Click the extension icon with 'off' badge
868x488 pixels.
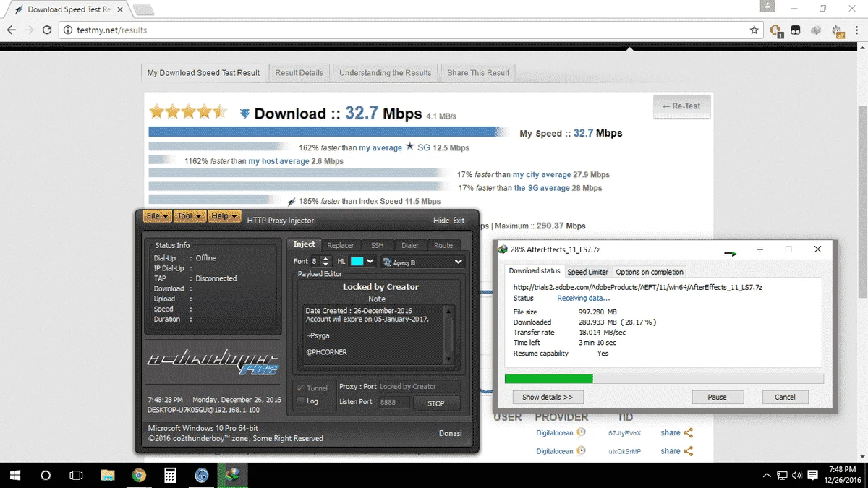[x=838, y=30]
